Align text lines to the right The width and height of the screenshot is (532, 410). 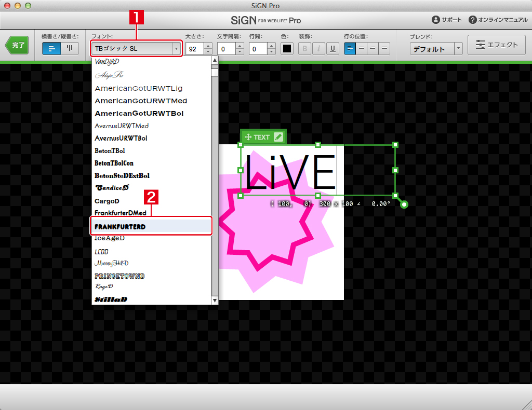(x=373, y=48)
